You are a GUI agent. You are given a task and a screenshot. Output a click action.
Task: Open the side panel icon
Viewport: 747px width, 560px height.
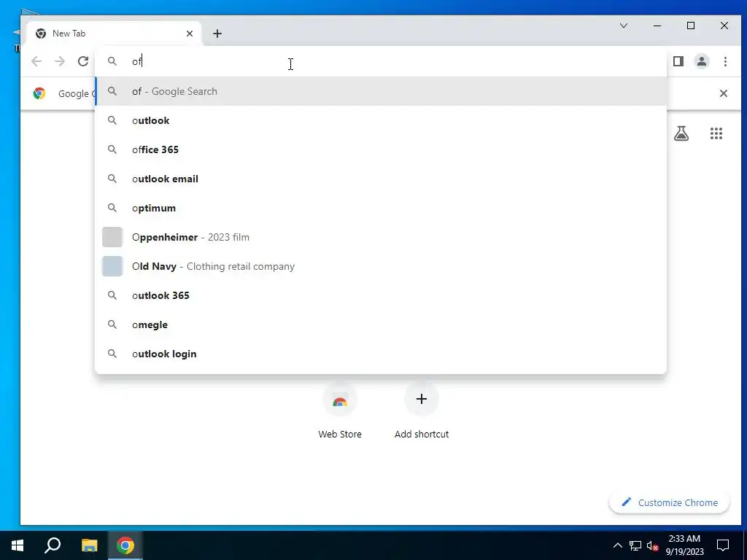[x=678, y=61]
